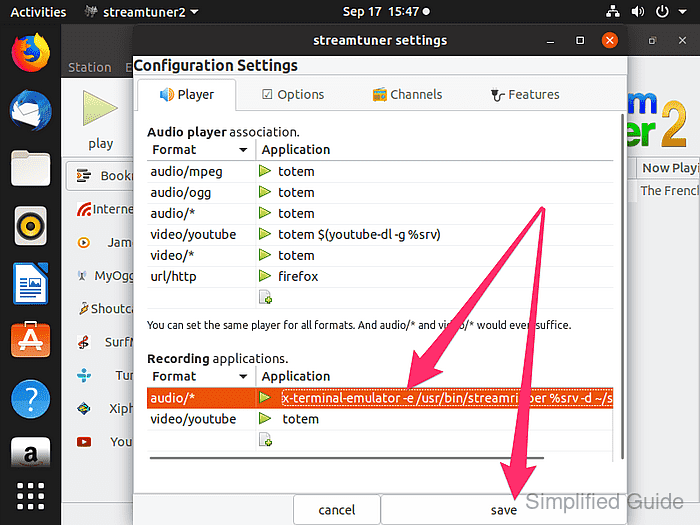Click the play arrow in the audio/ogg row
The width and height of the screenshot is (700, 525).
(265, 192)
